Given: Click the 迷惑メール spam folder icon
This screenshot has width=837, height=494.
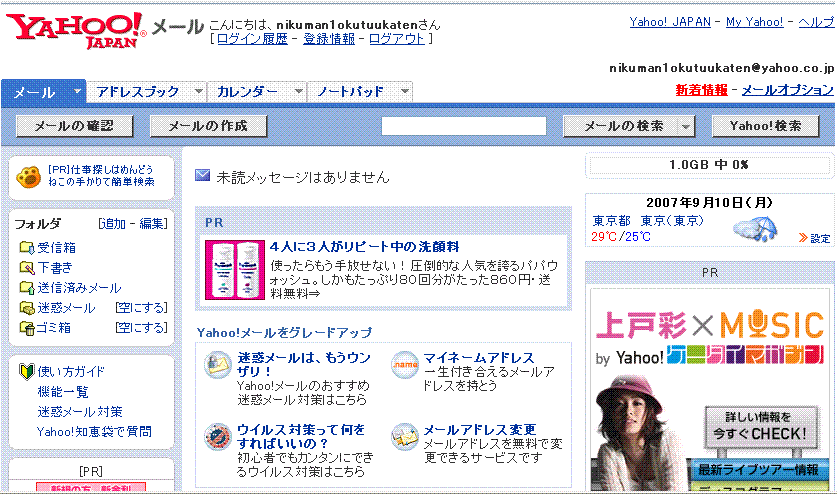Looking at the screenshot, I should coord(27,308).
